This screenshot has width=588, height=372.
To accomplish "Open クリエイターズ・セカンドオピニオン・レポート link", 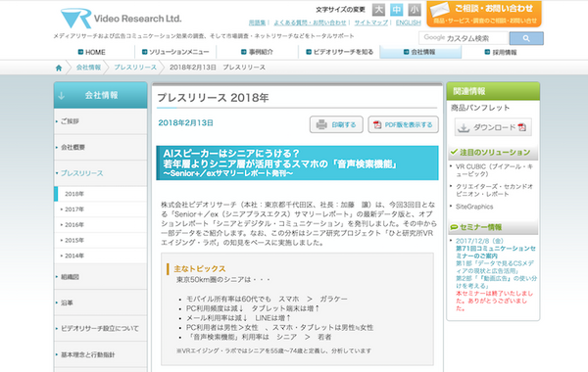I will [x=494, y=190].
